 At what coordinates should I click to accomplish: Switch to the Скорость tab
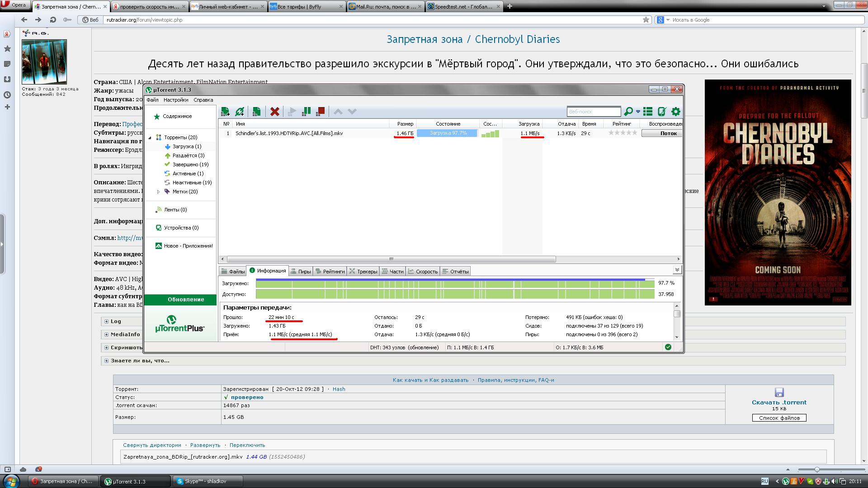(422, 272)
